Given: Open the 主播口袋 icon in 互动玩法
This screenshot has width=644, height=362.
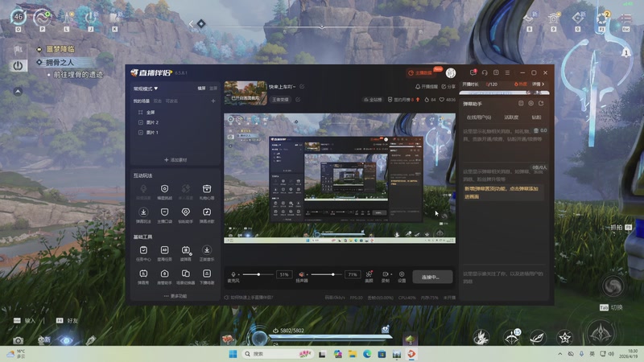Looking at the screenshot, I should (164, 215).
